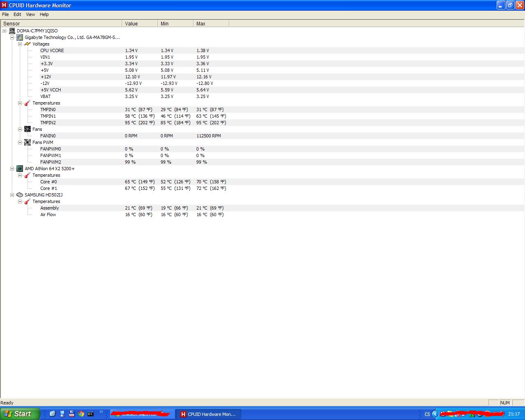
Task: Click the computer icon beside DOMA-C7PMY1QISO
Action: [x=12, y=31]
